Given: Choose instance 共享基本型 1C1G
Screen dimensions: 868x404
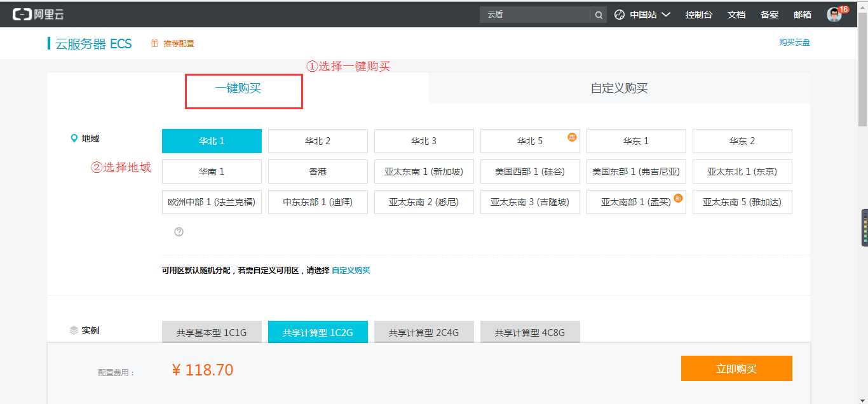Looking at the screenshot, I should coord(212,332).
